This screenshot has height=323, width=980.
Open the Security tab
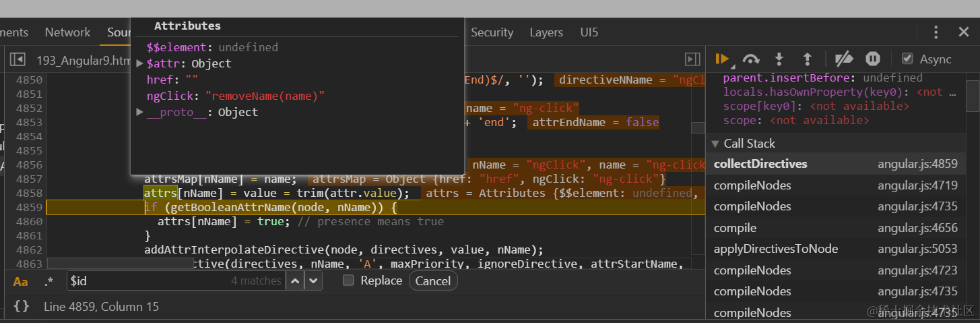[x=492, y=32]
